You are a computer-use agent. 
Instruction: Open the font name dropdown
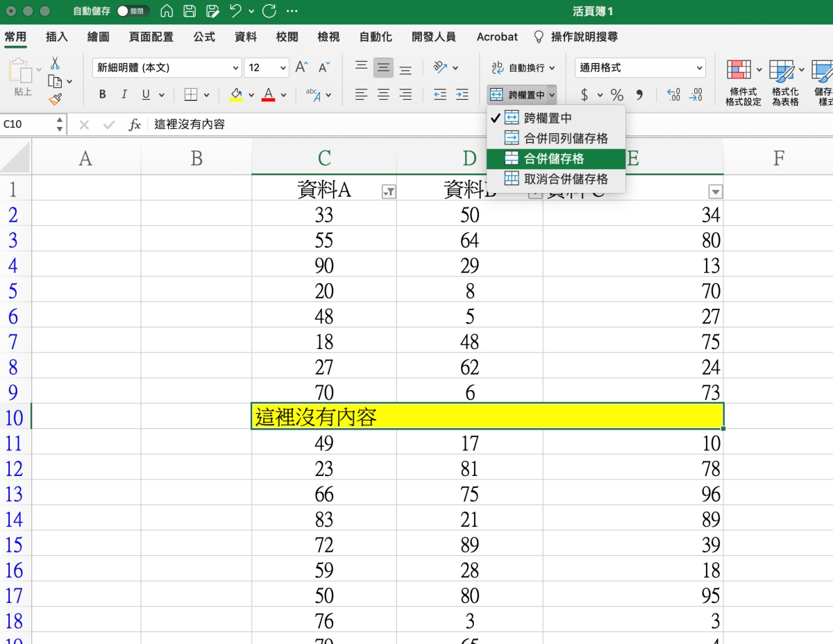tap(235, 68)
